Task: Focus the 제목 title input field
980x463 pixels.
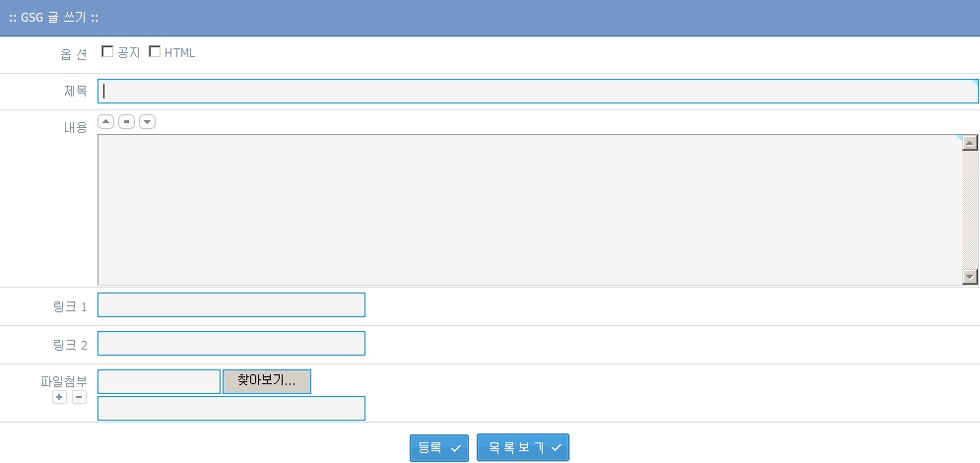Action: pos(537,92)
